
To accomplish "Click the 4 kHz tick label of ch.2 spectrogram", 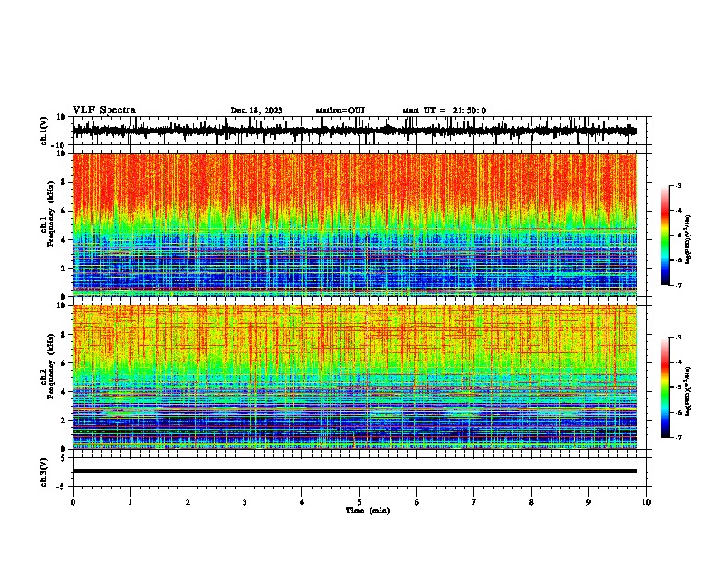I will [63, 392].
